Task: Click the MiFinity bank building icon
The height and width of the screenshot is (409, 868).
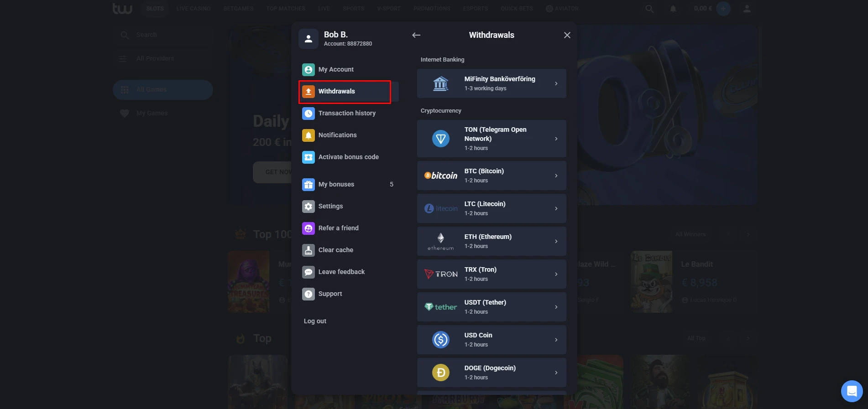Action: click(441, 83)
